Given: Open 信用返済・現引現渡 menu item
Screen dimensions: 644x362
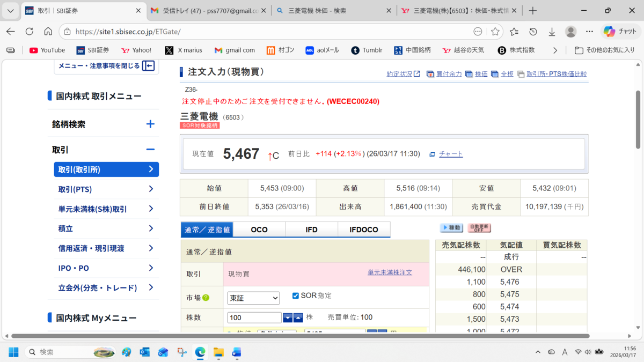Looking at the screenshot, I should click(x=106, y=248).
